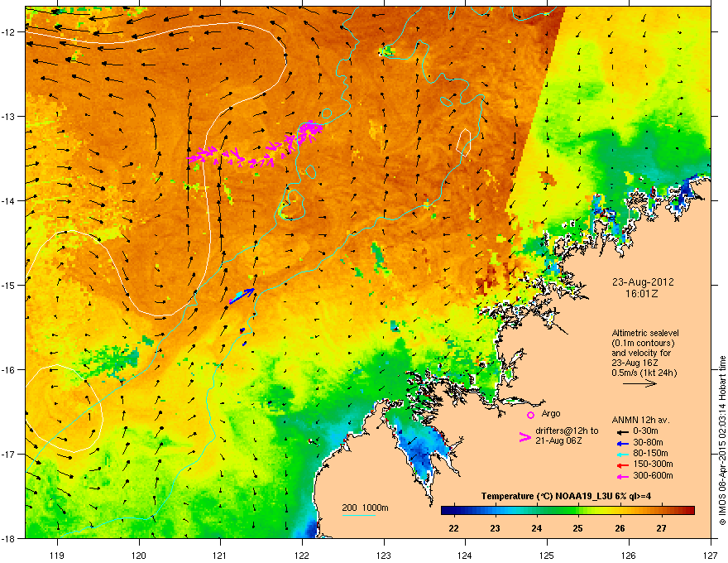This screenshot has height=563, width=728.
Task: Select the magenta 300-600m legend arrow
Action: (622, 476)
